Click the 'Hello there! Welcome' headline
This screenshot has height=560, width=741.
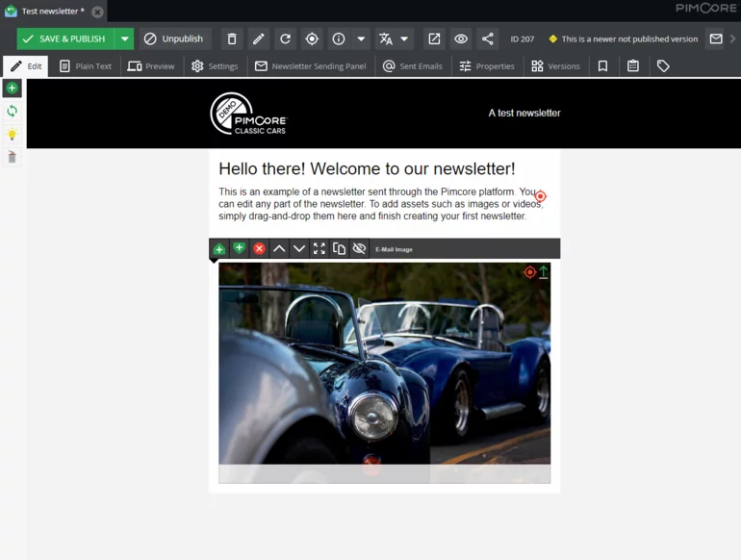[x=367, y=168]
